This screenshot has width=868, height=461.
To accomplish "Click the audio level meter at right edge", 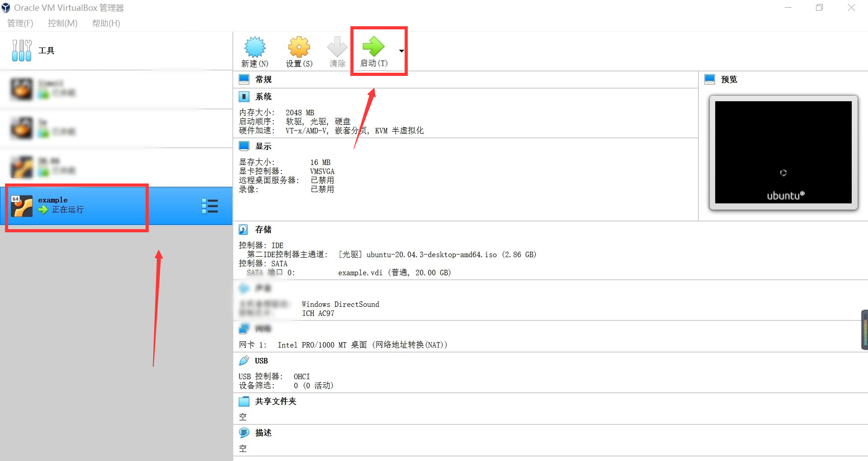I will point(865,329).
